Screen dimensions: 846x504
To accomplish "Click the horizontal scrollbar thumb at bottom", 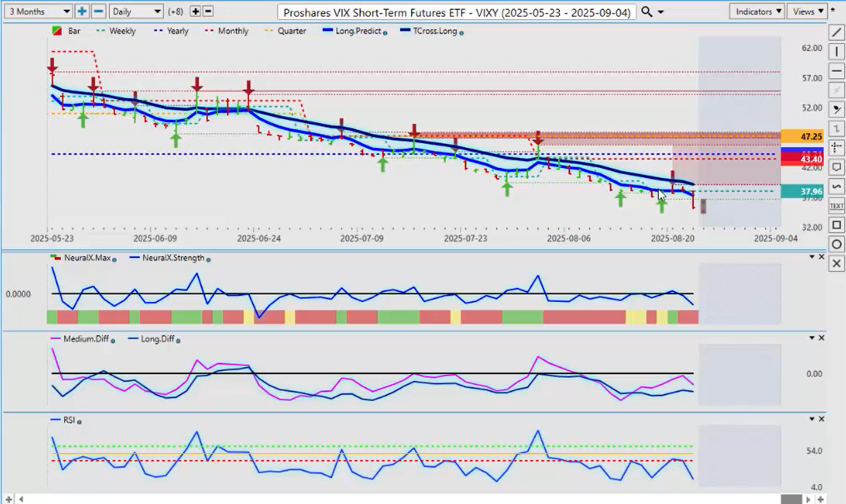I will (790, 498).
